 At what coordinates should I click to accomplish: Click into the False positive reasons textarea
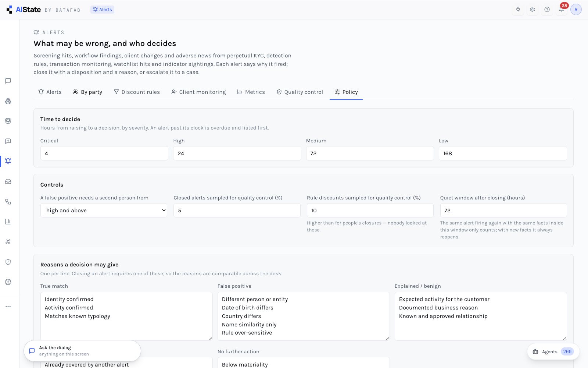coord(304,316)
